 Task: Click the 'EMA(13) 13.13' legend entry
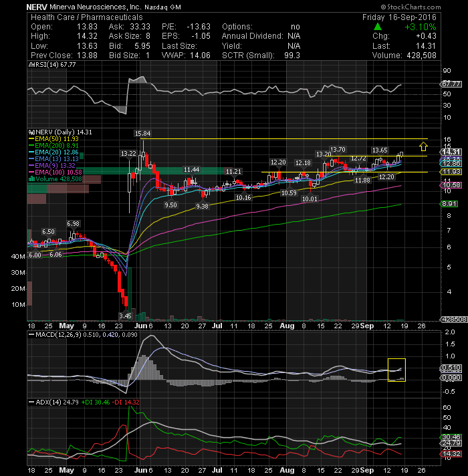click(x=56, y=158)
